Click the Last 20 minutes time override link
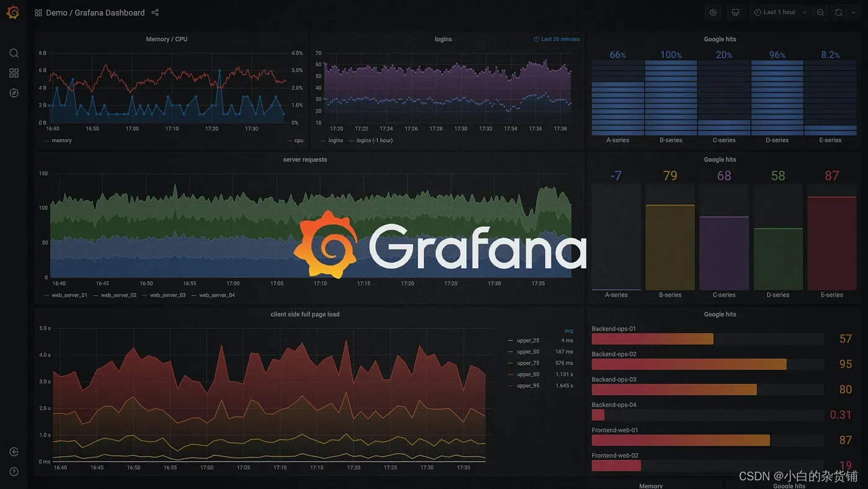 click(x=560, y=39)
